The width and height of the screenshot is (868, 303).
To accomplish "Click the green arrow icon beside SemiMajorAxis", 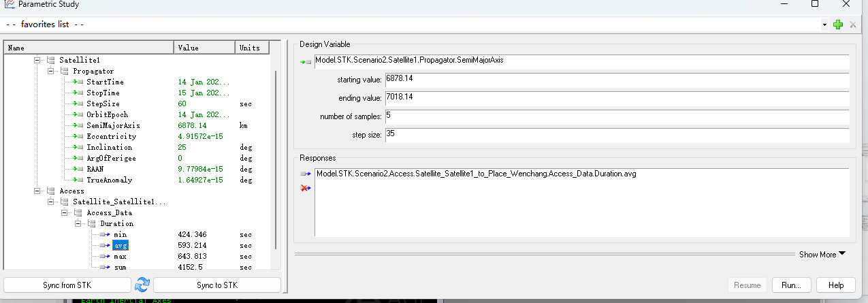I will tap(78, 125).
